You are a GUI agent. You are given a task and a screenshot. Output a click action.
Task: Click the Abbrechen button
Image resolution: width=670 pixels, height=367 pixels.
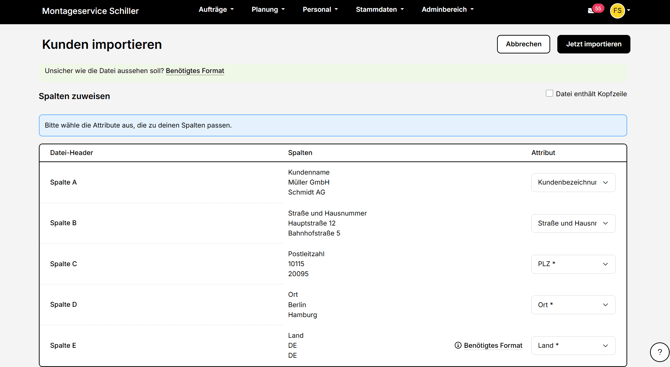click(x=523, y=44)
